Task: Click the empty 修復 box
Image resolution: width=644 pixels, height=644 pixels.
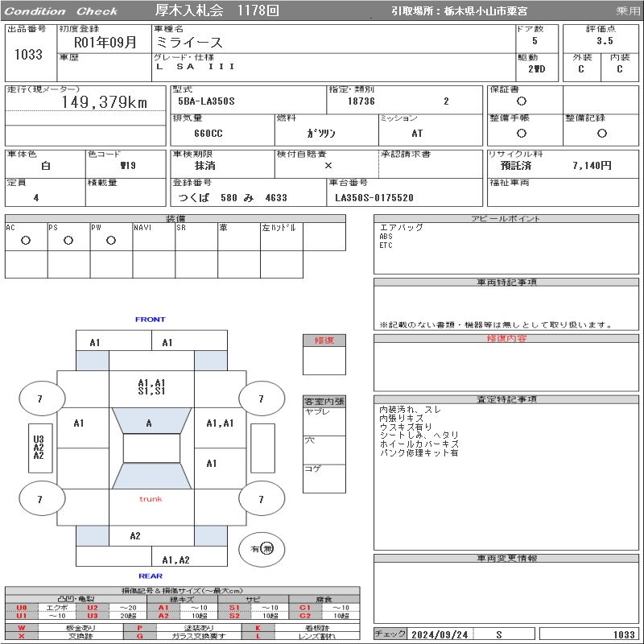Action: click(x=324, y=360)
